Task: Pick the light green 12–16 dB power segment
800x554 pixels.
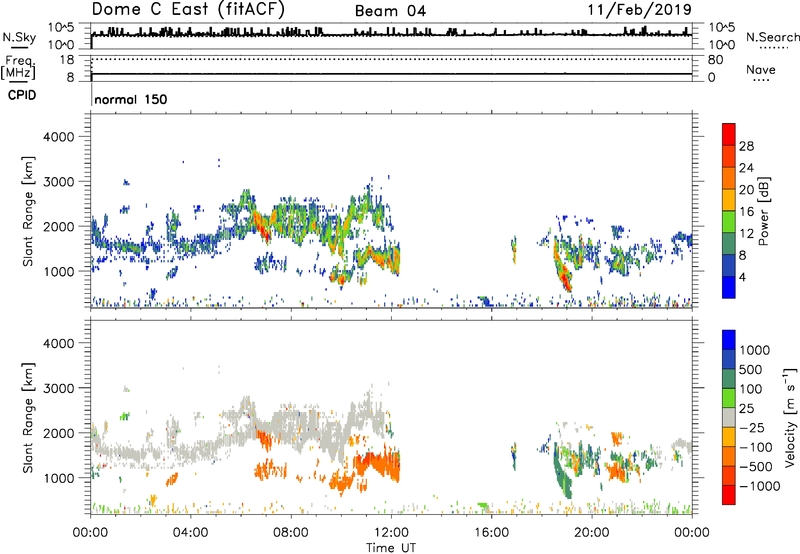Action: coord(729,222)
